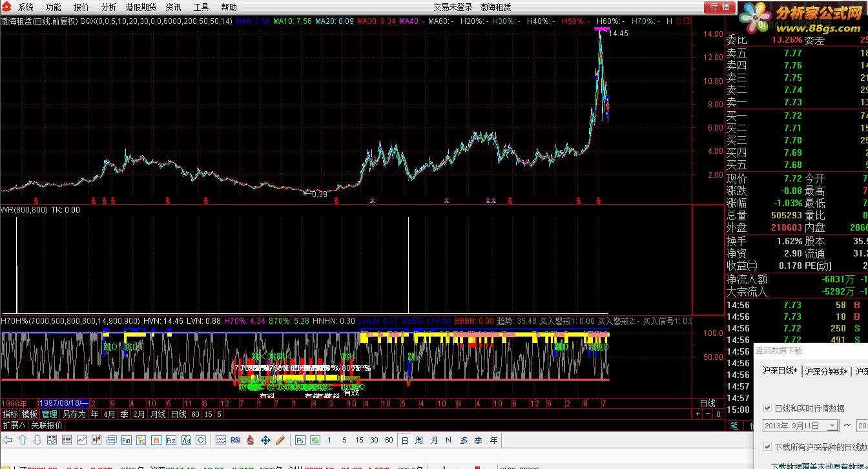Open the 资讯 menu
The width and height of the screenshot is (868, 469).
coord(173,7)
